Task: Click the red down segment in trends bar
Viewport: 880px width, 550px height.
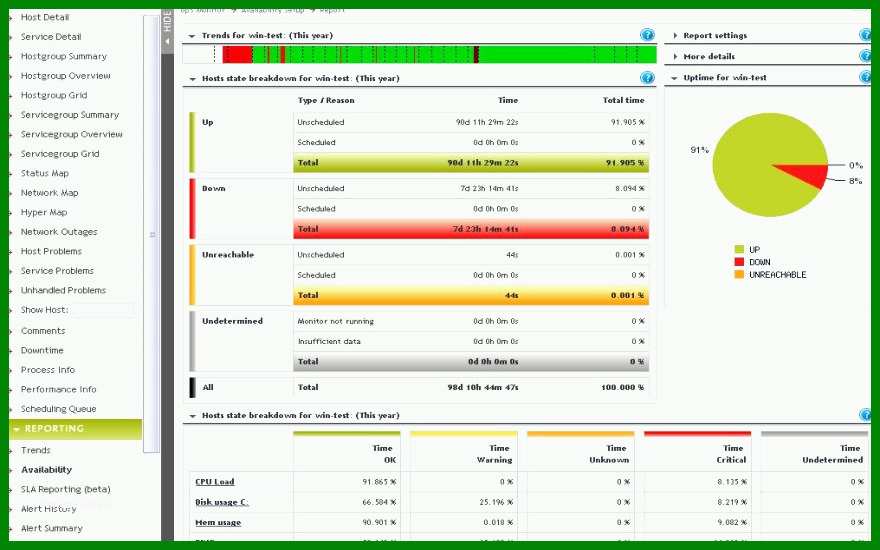Action: (237, 54)
